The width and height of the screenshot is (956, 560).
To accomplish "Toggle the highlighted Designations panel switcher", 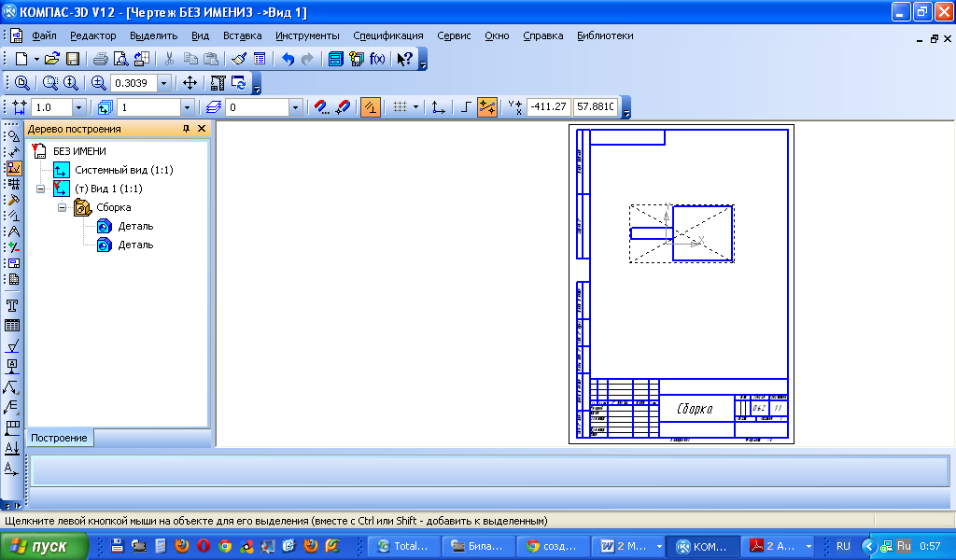I will [x=14, y=168].
